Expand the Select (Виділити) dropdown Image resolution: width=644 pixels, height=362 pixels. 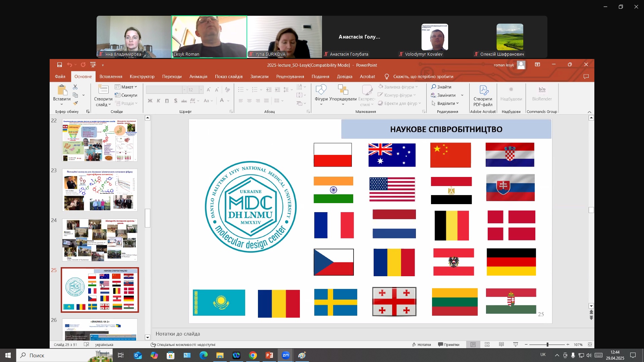(445, 104)
